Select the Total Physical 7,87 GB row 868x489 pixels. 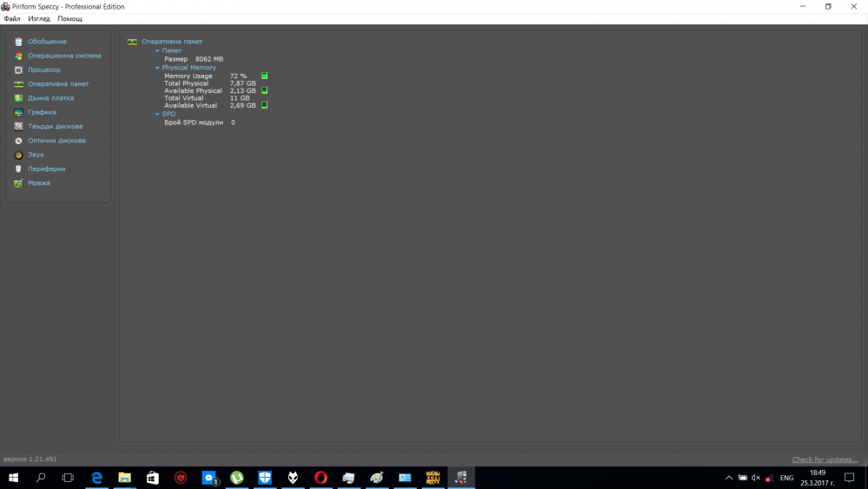coord(210,83)
